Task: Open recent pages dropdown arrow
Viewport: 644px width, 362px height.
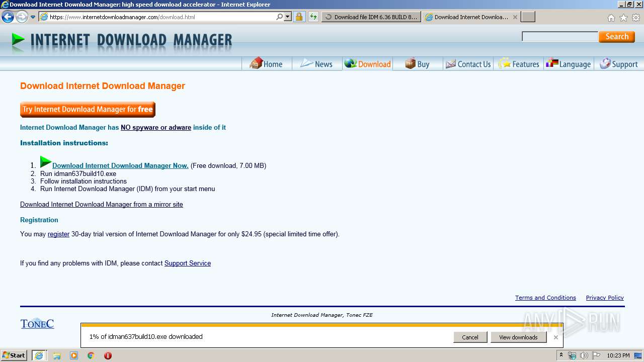Action: (x=33, y=17)
